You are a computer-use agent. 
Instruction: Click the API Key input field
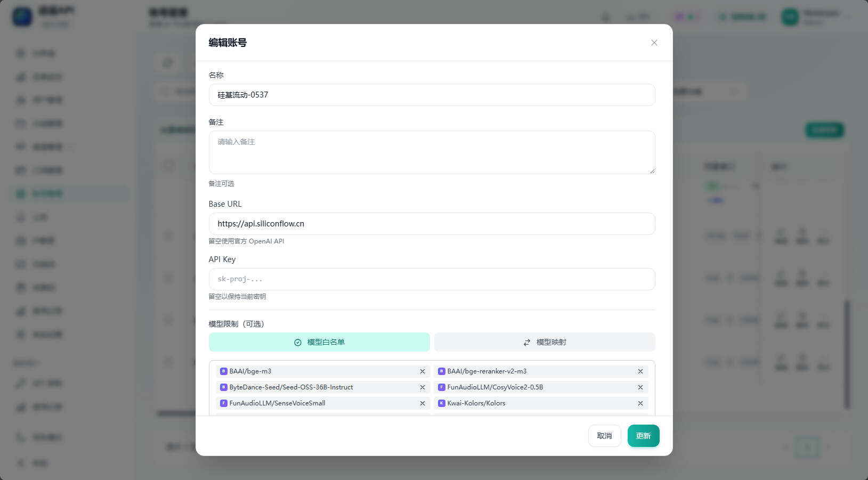[x=432, y=279]
